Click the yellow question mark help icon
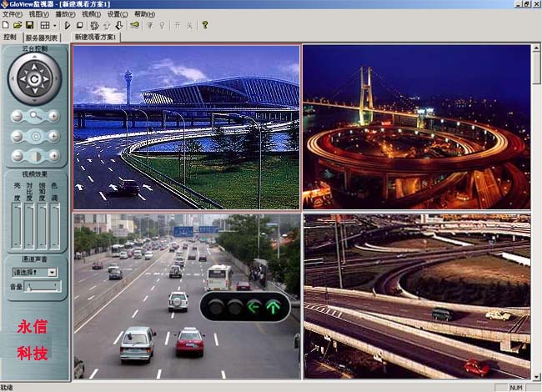 (204, 25)
